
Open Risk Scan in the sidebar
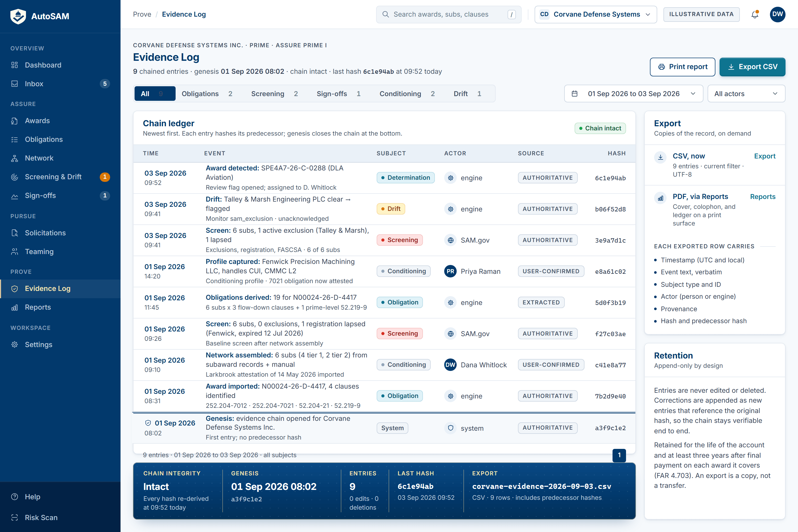pos(60,517)
